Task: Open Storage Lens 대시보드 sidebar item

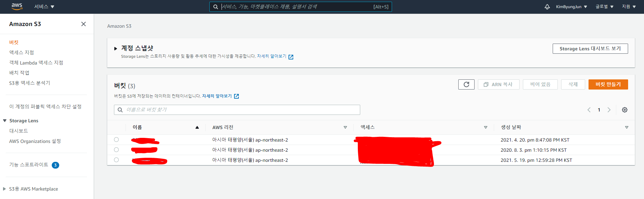Action: coord(19,131)
